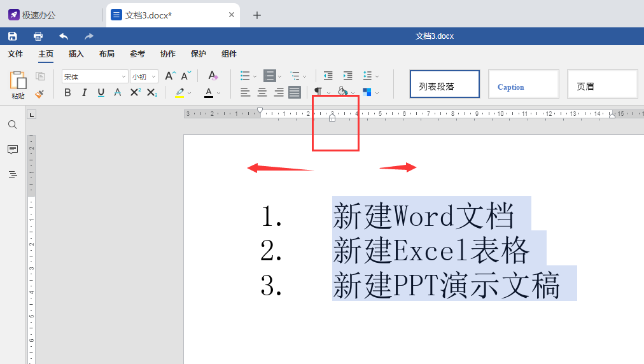Switch to the 组件 tab
This screenshot has width=644, height=364.
coord(228,54)
